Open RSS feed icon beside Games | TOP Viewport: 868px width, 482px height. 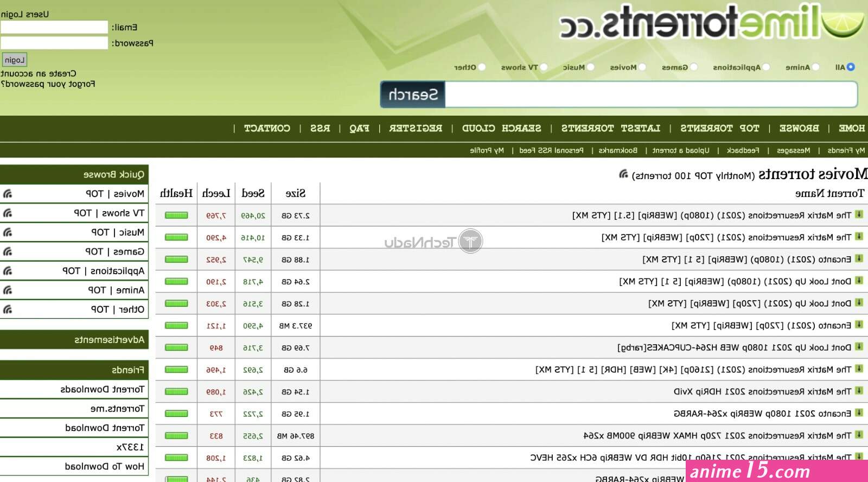pyautogui.click(x=8, y=251)
